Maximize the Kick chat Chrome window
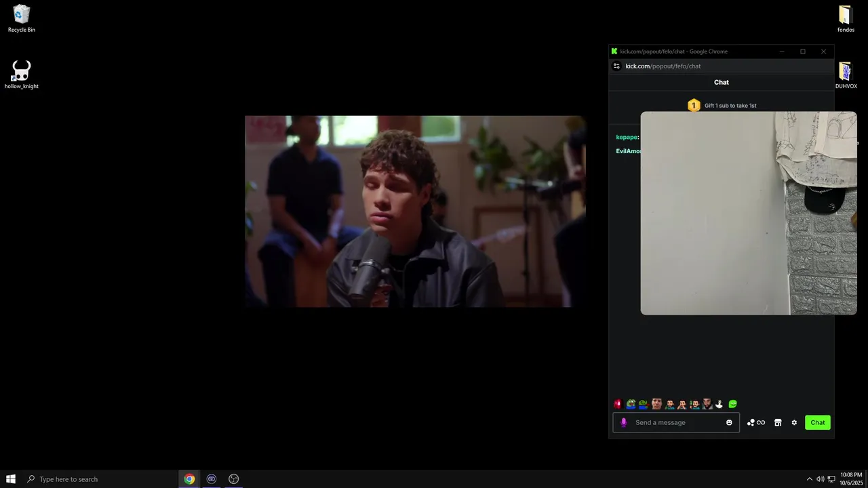Viewport: 868px width, 488px height. click(x=803, y=52)
